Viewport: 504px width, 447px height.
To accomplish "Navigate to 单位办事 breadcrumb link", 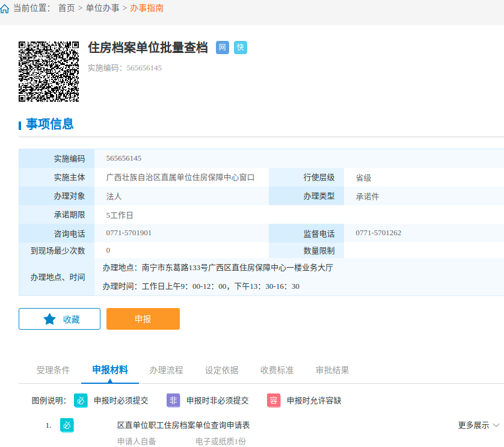I will pos(102,8).
